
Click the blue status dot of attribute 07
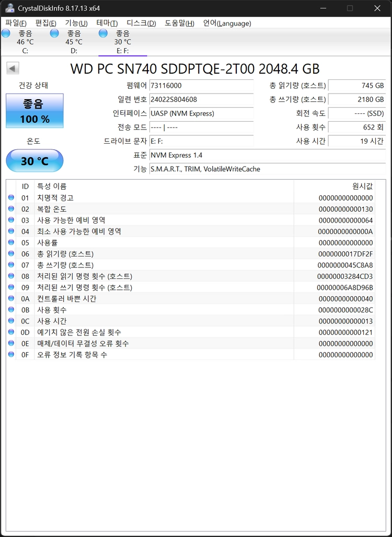tap(11, 264)
